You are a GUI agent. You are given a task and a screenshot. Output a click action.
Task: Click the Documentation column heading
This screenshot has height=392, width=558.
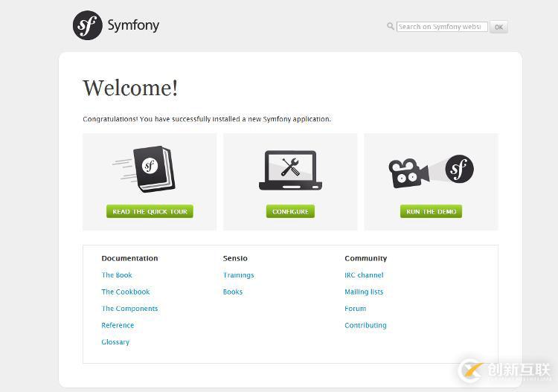click(129, 258)
